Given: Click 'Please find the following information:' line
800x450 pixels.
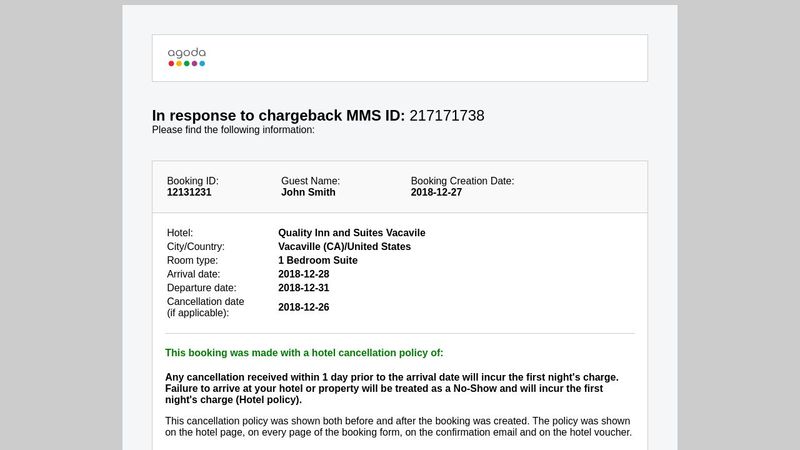Looking at the screenshot, I should [x=233, y=130].
